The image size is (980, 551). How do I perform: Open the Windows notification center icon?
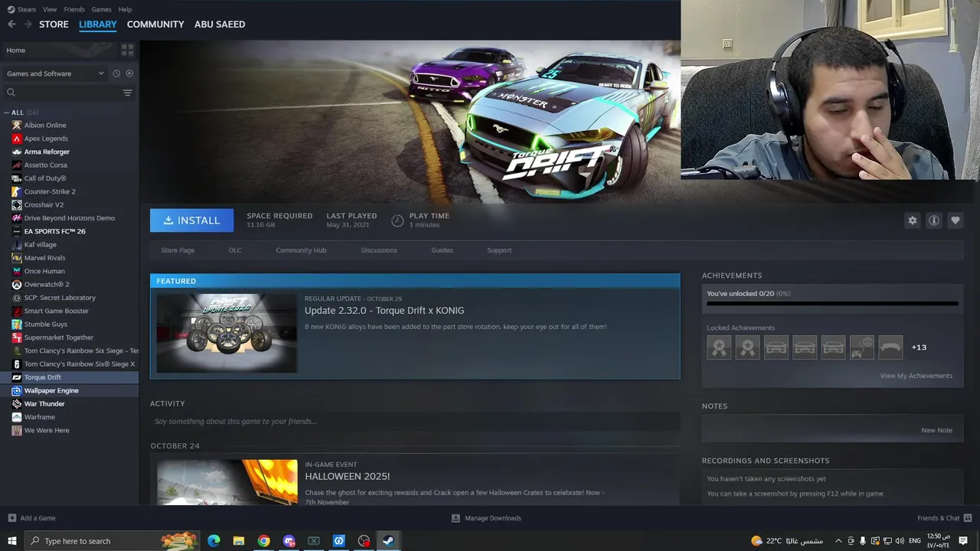[x=963, y=541]
